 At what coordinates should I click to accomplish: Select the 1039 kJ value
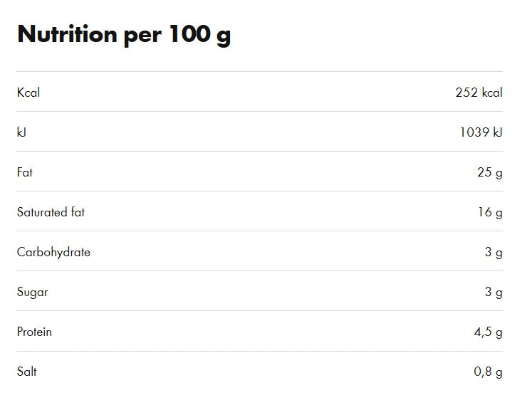(x=481, y=132)
